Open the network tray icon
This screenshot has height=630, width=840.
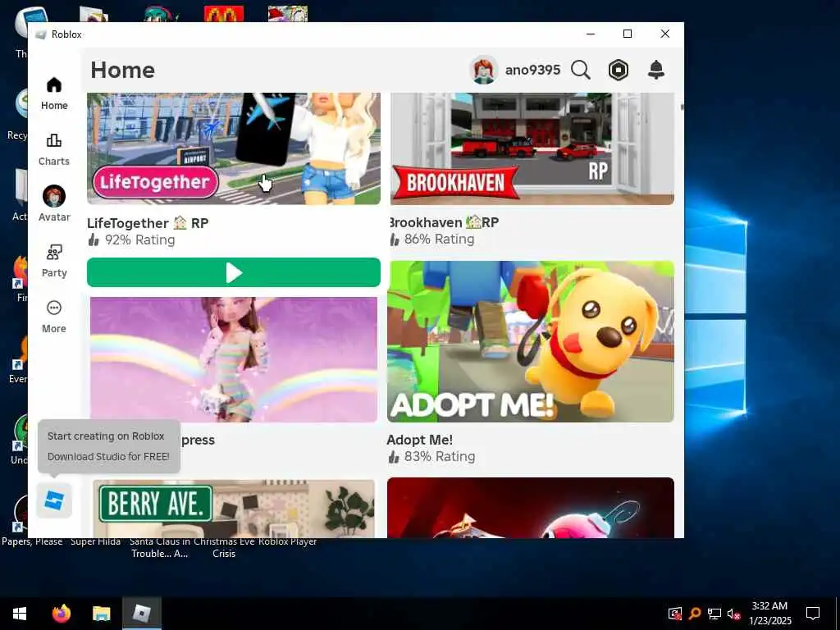(x=714, y=614)
